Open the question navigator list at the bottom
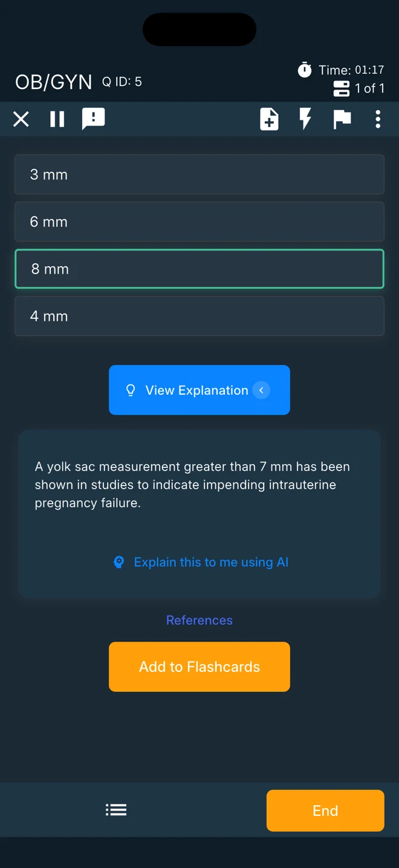 click(x=116, y=809)
